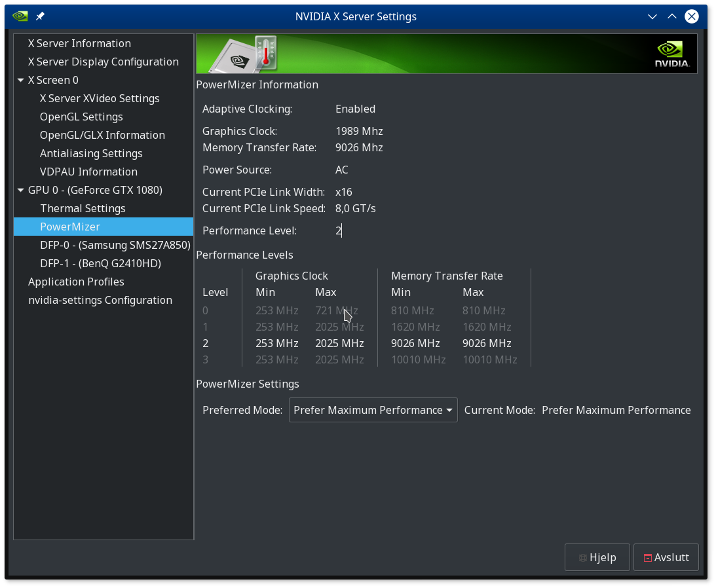This screenshot has height=588, width=716.
Task: Minimize the window with the down chevron
Action: [x=652, y=16]
